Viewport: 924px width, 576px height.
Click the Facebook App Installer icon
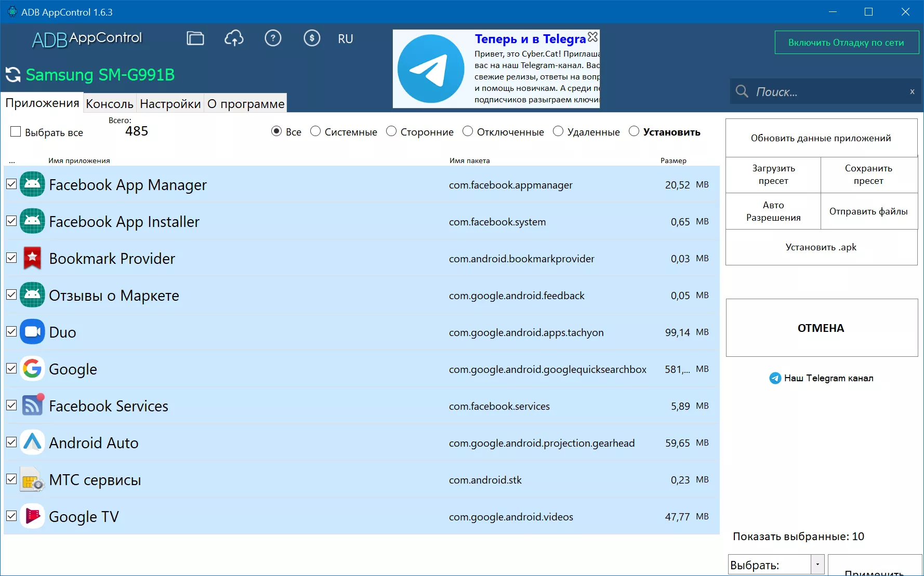[x=32, y=221]
